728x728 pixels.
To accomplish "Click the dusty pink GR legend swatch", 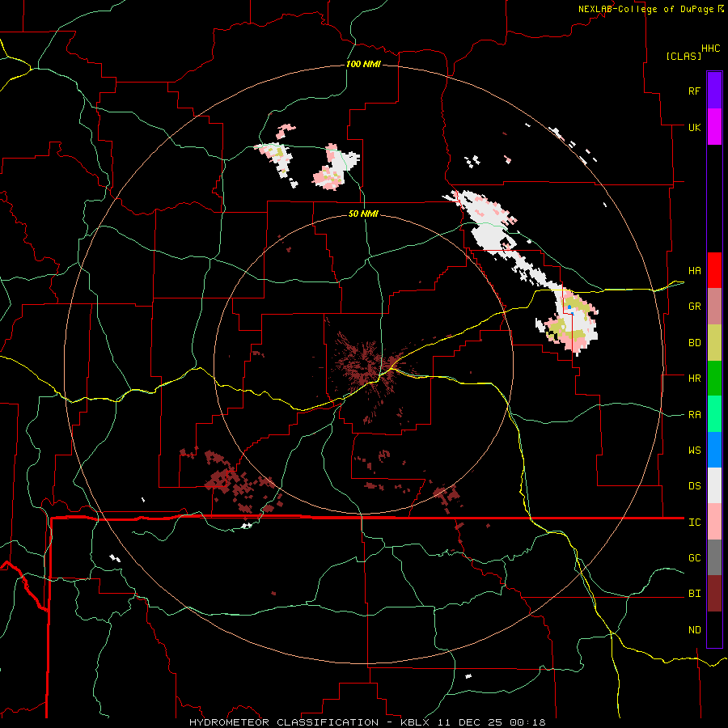I will (x=714, y=307).
